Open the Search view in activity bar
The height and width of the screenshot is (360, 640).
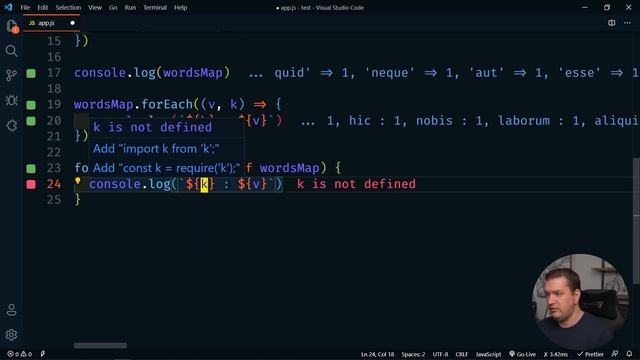[11, 51]
